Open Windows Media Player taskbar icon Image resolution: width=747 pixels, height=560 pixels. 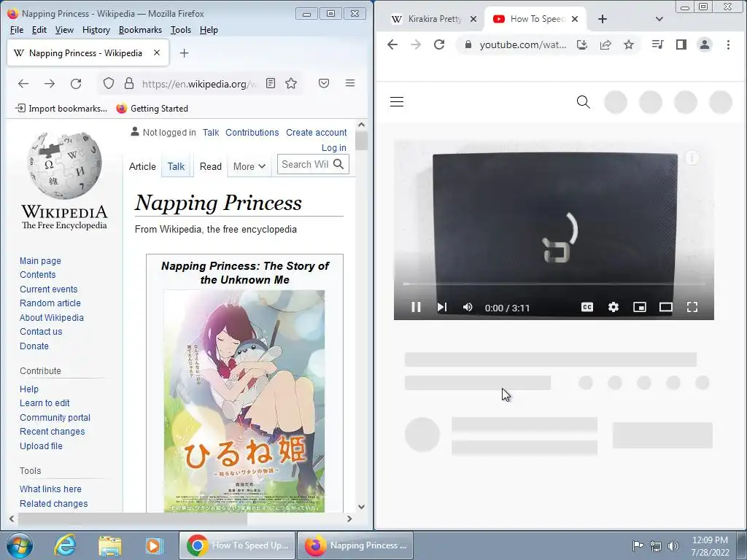(154, 545)
